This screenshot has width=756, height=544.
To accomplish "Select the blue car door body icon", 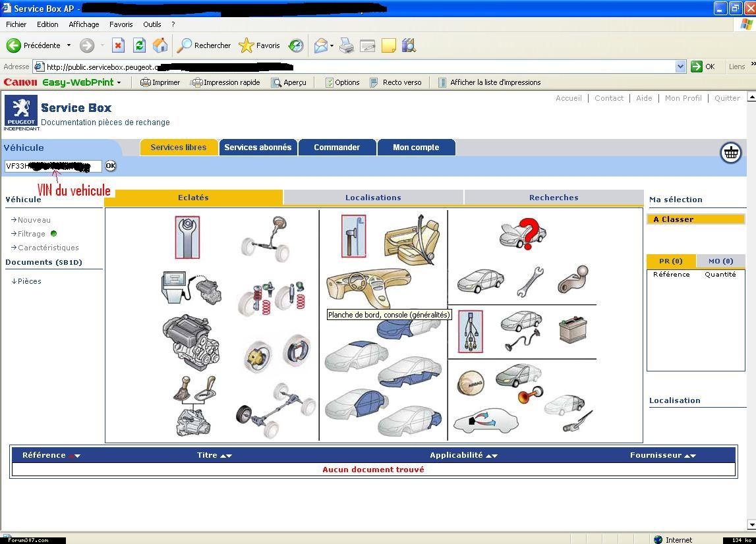I will (x=357, y=404).
